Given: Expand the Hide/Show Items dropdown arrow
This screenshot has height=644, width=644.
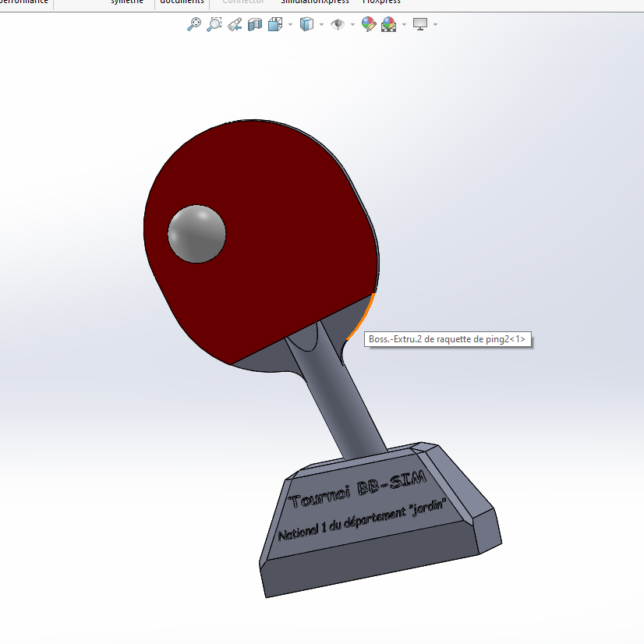Looking at the screenshot, I should point(352,24).
